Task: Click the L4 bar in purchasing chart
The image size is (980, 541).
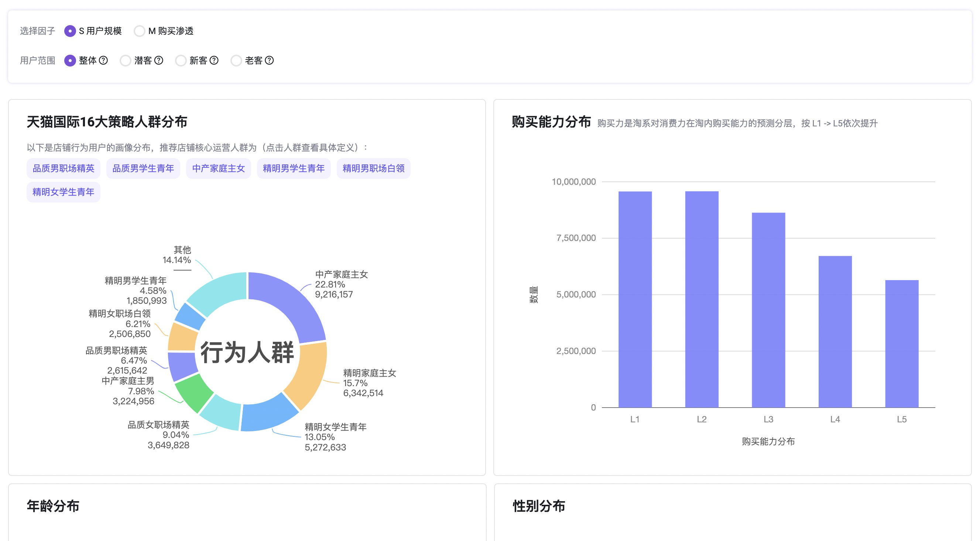Action: [835, 331]
